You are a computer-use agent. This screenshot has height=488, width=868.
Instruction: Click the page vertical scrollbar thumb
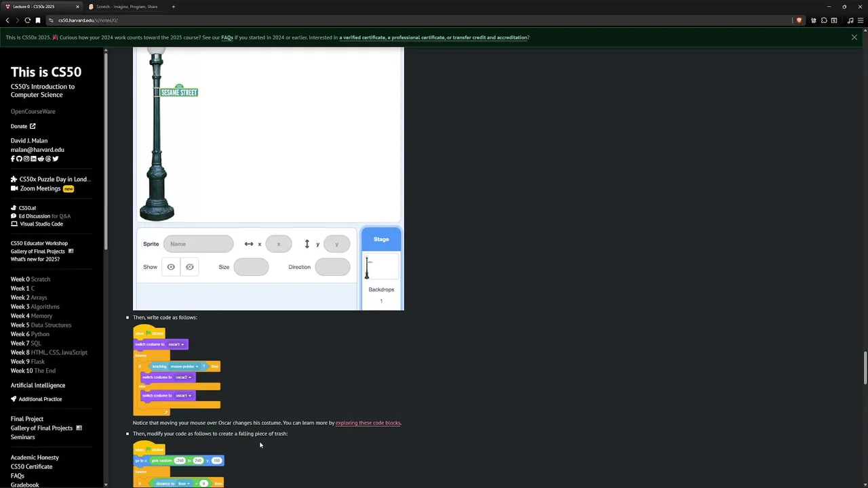[x=865, y=368]
